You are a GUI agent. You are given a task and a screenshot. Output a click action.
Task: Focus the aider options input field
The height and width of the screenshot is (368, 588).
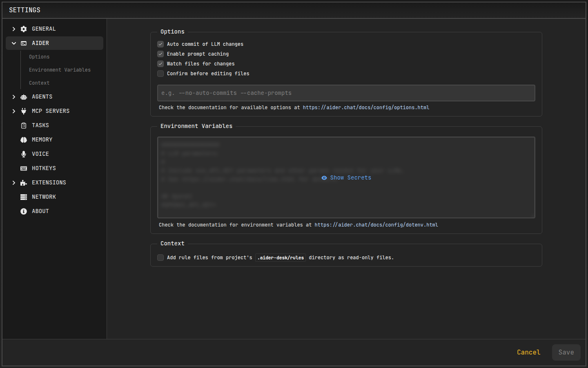346,93
